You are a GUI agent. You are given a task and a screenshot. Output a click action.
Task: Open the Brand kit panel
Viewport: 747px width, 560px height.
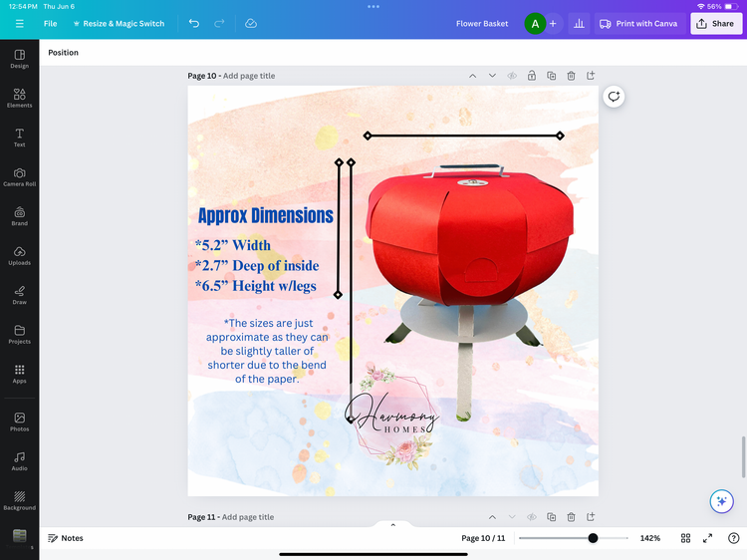(x=19, y=216)
